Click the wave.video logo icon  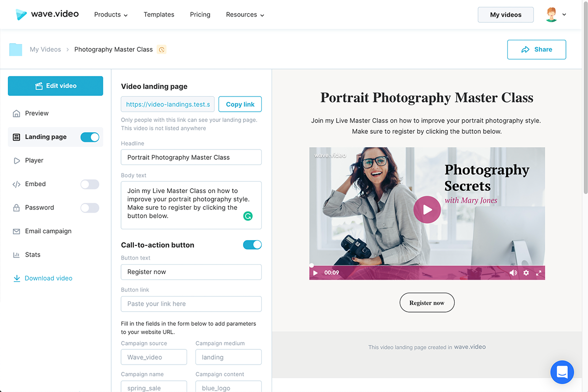pyautogui.click(x=21, y=15)
